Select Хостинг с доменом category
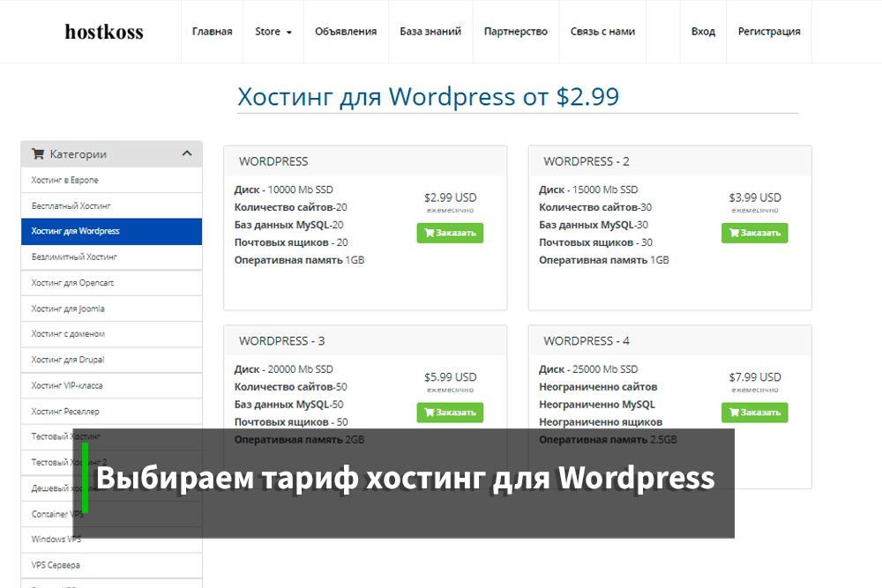 [111, 334]
